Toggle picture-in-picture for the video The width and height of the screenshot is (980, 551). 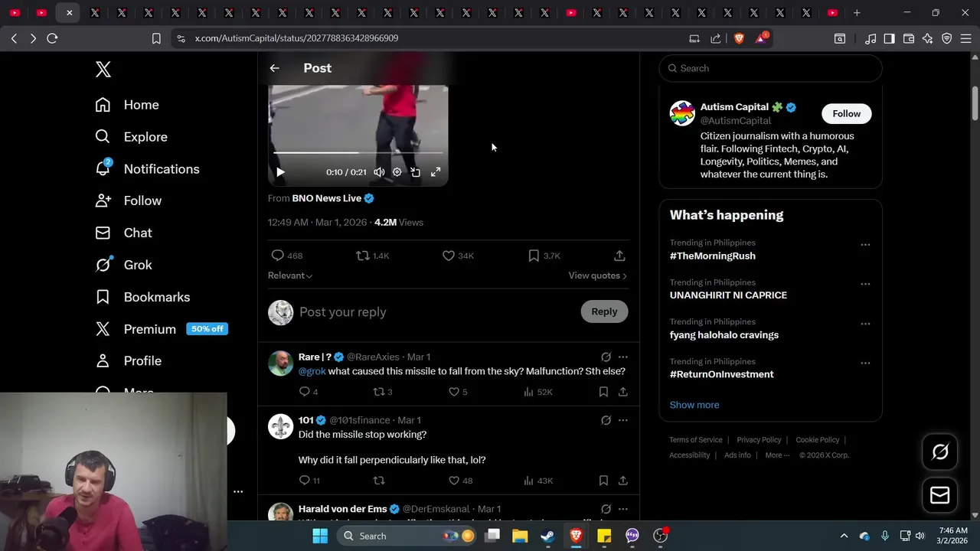[x=416, y=172]
